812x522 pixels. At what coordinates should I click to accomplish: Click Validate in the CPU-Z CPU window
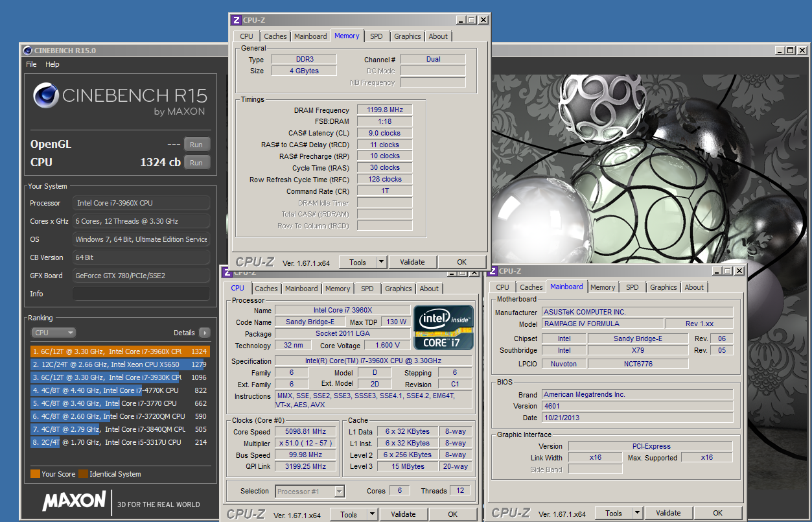(x=404, y=515)
